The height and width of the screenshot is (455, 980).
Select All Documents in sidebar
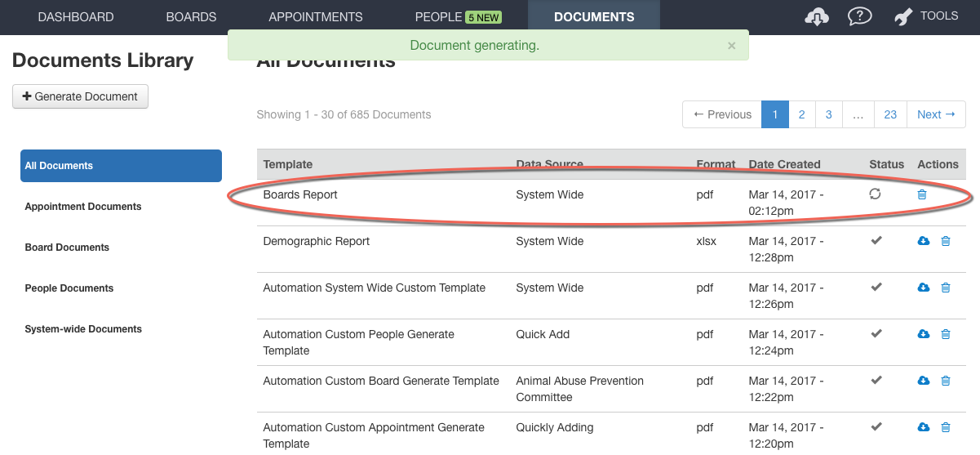(121, 166)
